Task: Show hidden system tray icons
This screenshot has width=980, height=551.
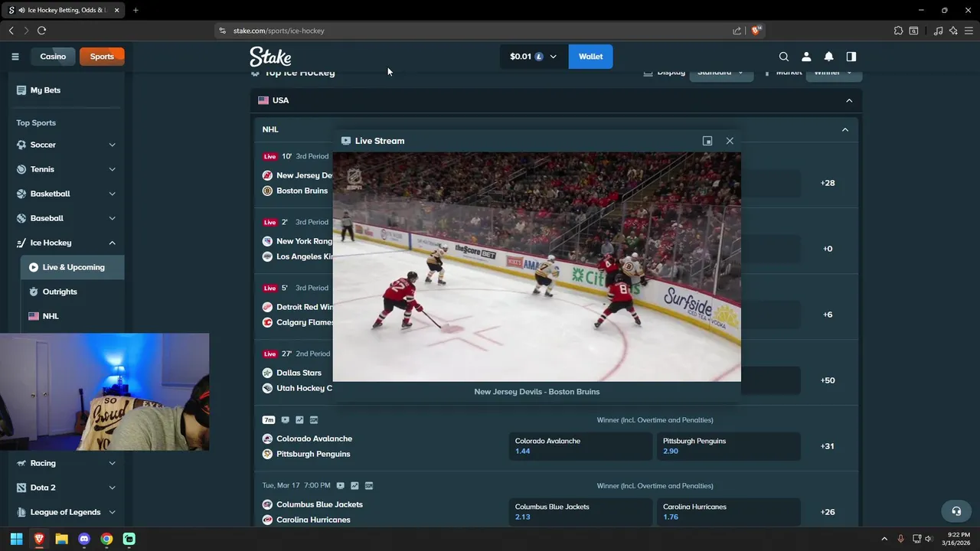Action: click(884, 539)
